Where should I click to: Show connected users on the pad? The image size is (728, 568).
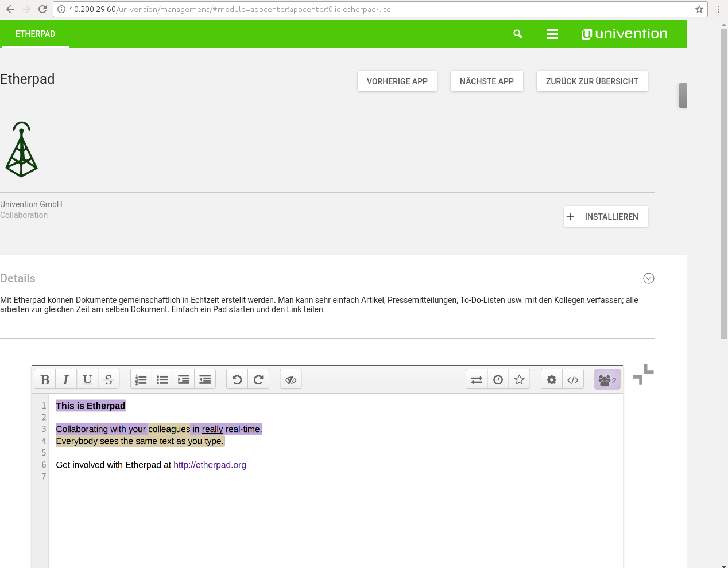tap(607, 380)
